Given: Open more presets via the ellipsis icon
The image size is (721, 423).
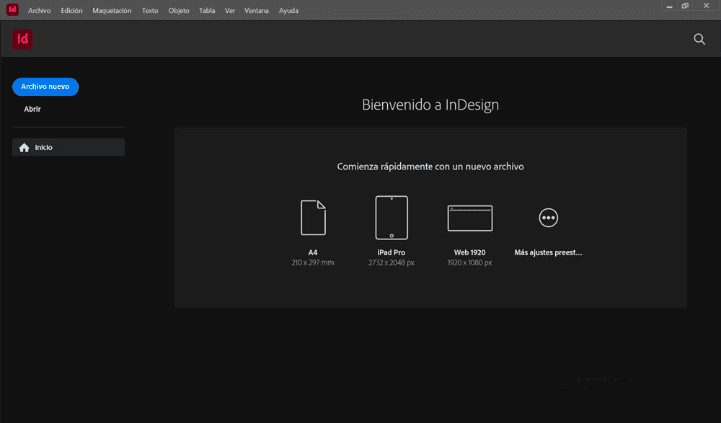Looking at the screenshot, I should click(x=548, y=217).
